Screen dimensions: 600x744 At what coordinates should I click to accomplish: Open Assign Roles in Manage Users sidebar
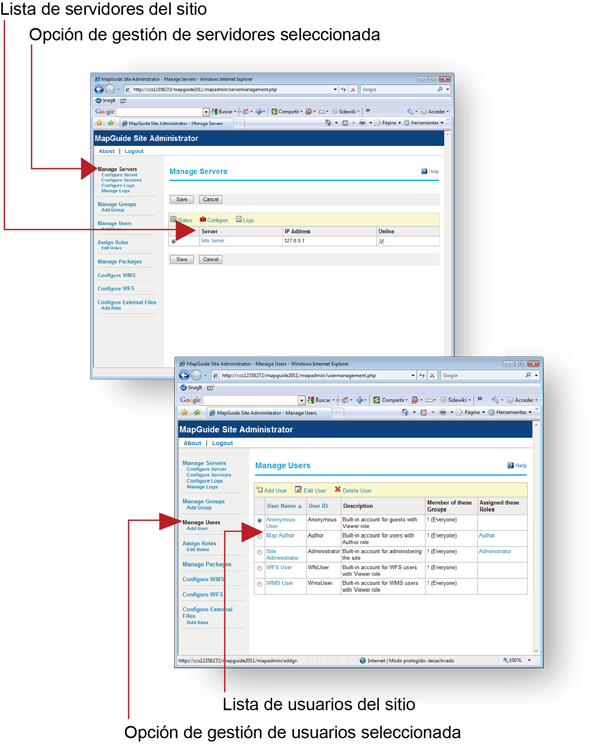tap(199, 543)
